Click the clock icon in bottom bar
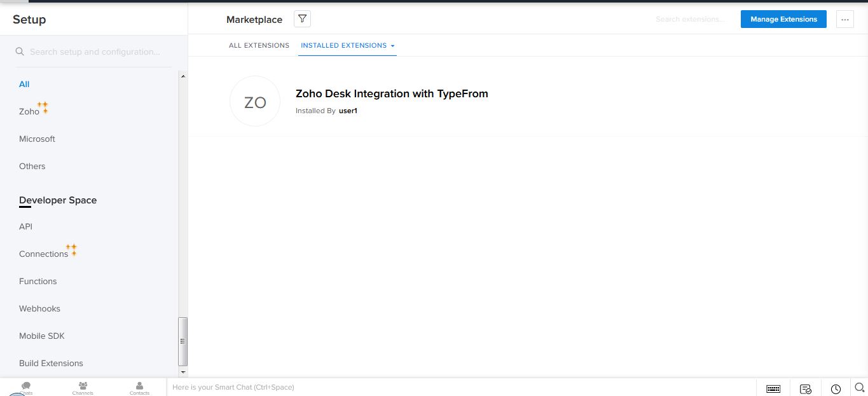 point(836,388)
